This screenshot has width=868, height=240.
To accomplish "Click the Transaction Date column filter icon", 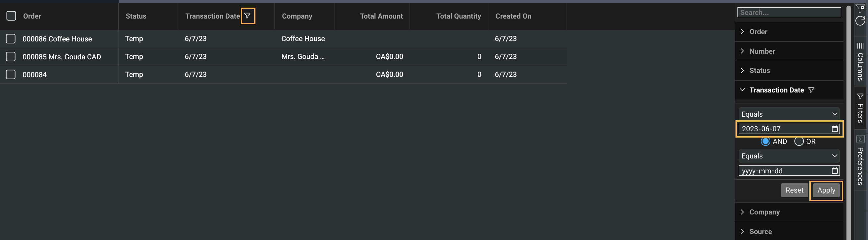I will coord(248,16).
